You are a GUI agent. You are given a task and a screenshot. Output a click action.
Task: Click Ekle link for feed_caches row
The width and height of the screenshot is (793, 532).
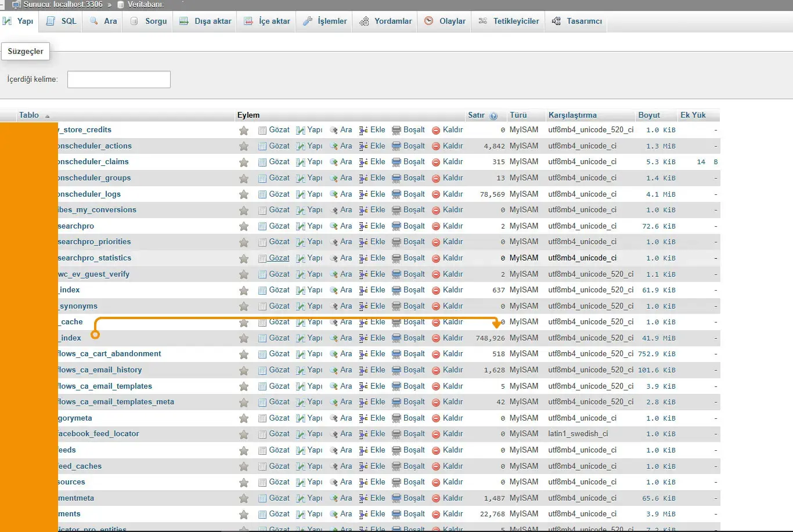tap(377, 466)
